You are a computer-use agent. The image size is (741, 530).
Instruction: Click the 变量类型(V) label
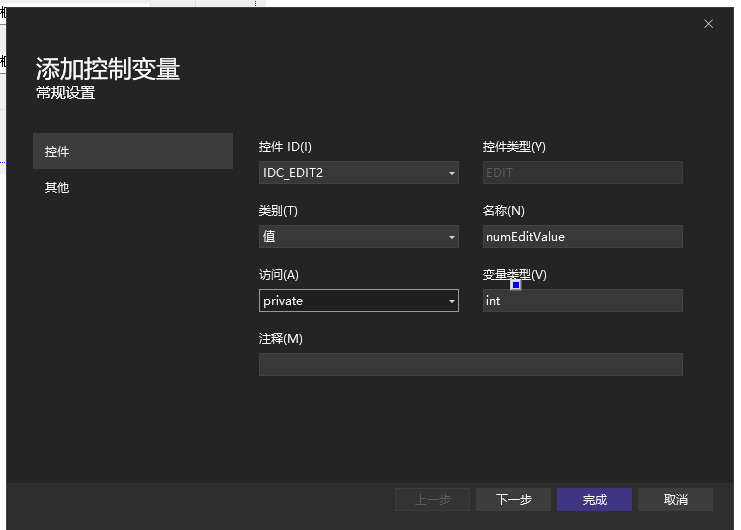515,275
